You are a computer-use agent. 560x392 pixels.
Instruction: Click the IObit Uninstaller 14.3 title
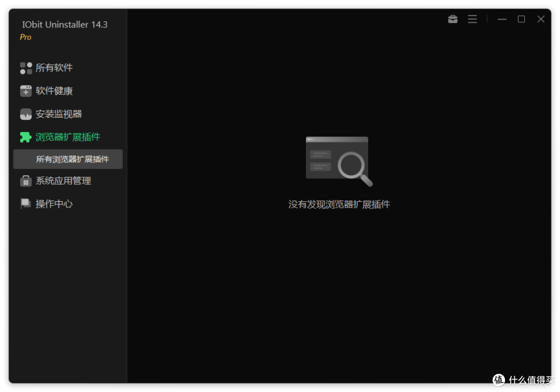coord(65,25)
